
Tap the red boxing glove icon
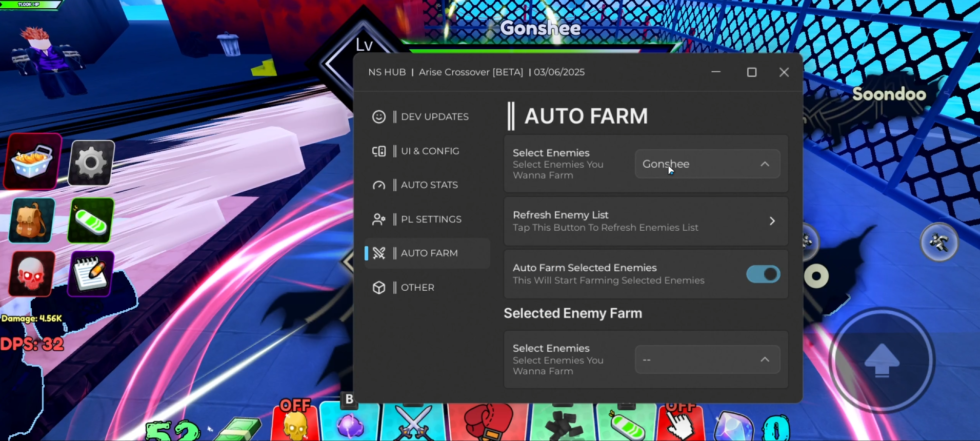[488, 423]
